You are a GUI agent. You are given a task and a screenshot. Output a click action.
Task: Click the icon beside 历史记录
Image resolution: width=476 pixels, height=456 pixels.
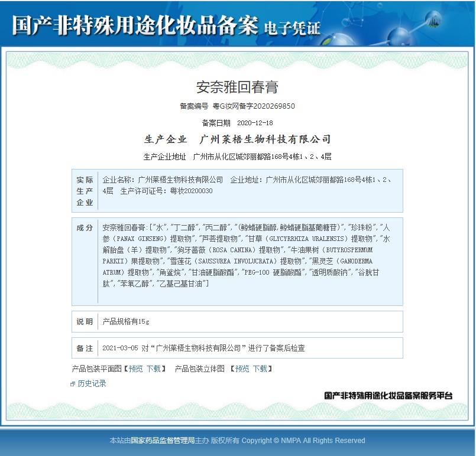point(73,384)
